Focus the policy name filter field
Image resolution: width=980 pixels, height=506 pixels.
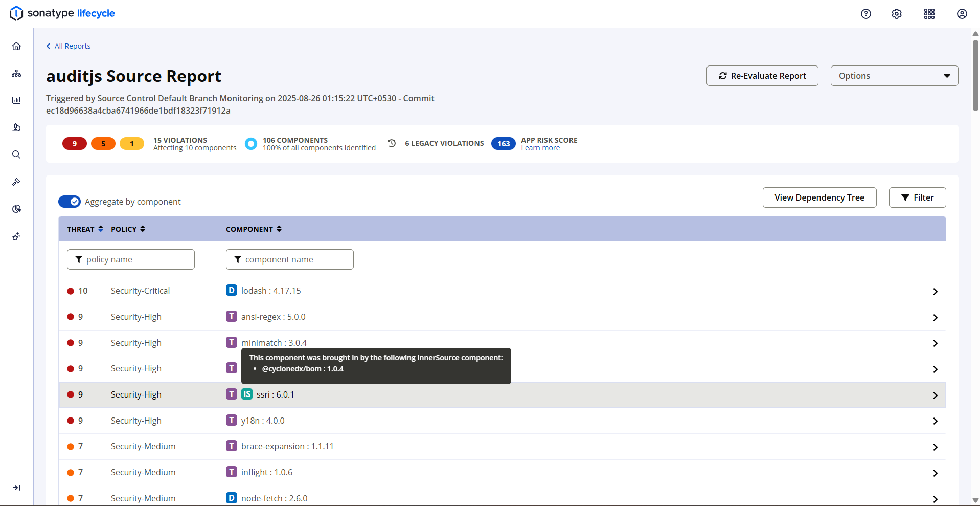pyautogui.click(x=131, y=259)
